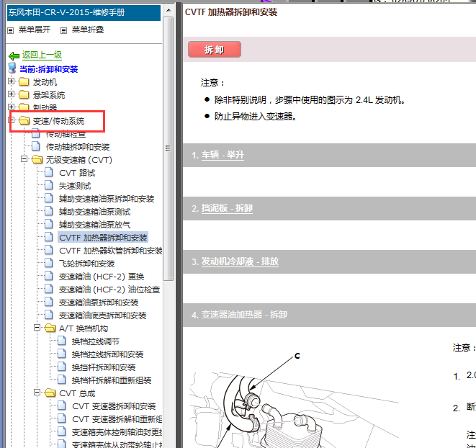The width and height of the screenshot is (476, 448).
Task: Open 换档杆拆卸和安装 page
Action: coord(104,367)
